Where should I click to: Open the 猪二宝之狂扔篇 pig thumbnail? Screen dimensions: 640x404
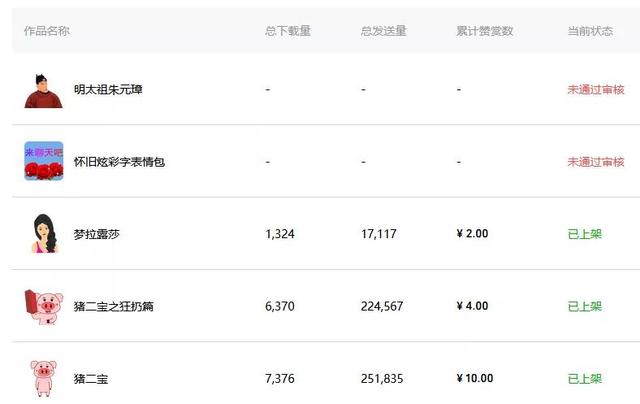(44, 306)
